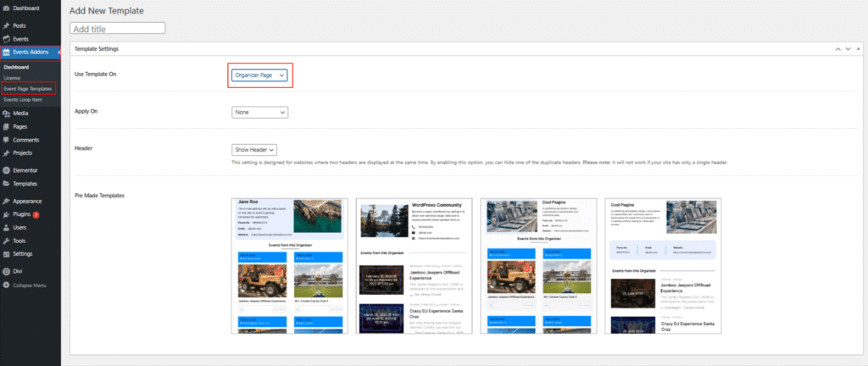868x366 pixels.
Task: Open Settings via its sidebar icon
Action: (x=7, y=253)
